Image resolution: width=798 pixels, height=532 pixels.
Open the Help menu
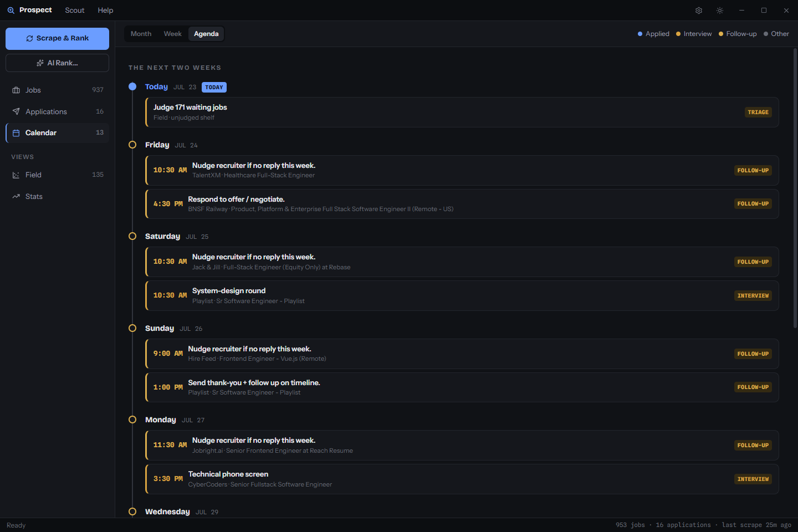[105, 10]
